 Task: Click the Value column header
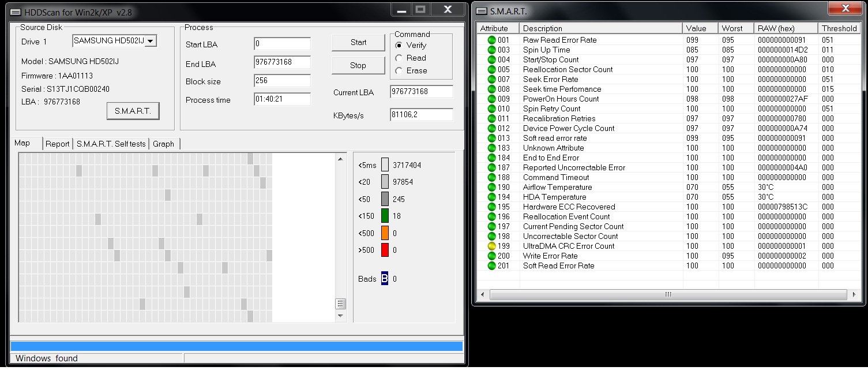pos(700,28)
